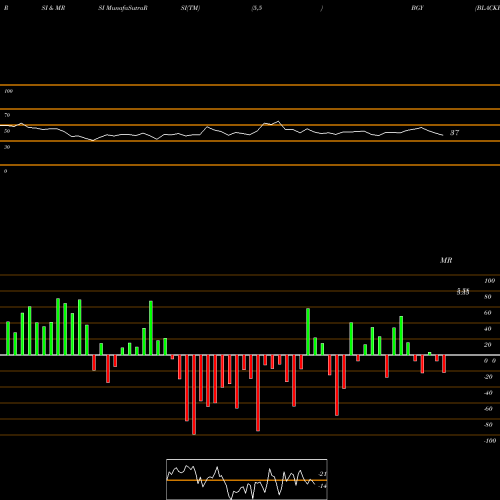The image size is (500, 500).
Task: Click the 70 label on RSI axis
Action: tap(7, 115)
